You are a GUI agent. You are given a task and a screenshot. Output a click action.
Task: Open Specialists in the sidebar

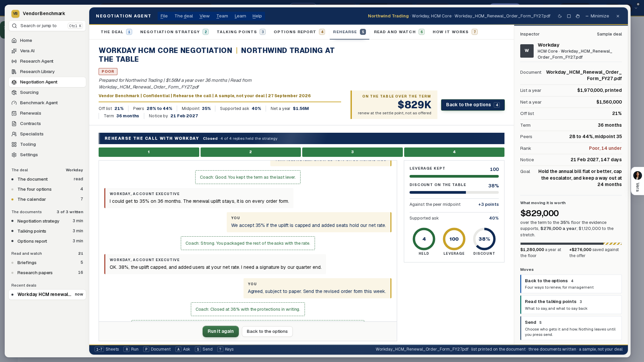click(47, 134)
